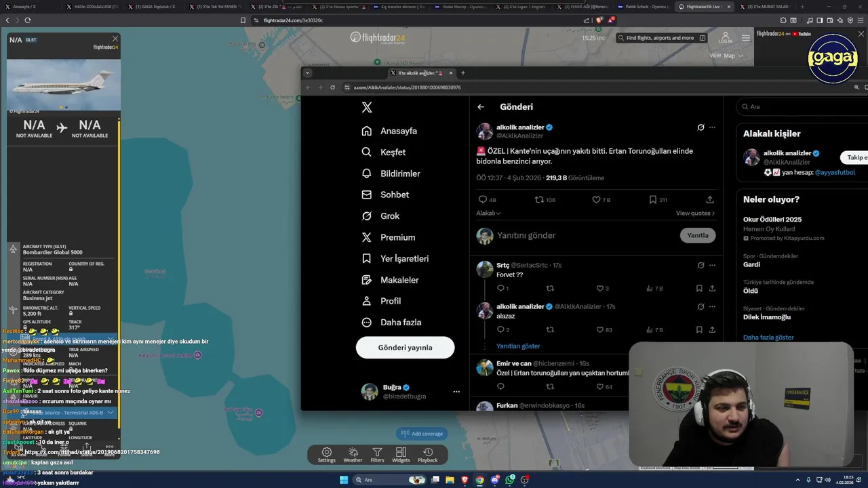Image resolution: width=868 pixels, height=488 pixels.
Task: Open Flightradar24 map Settings
Action: click(327, 455)
